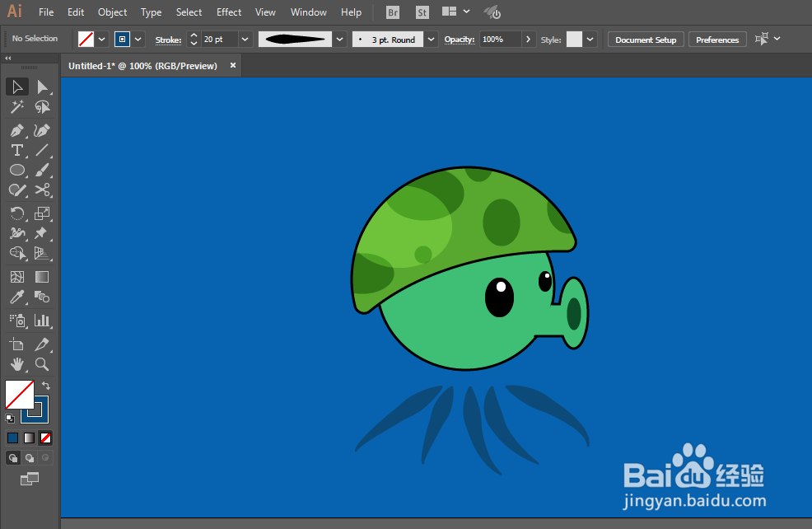The image size is (812, 529).
Task: Select the Symbol Sprayer tool
Action: click(x=17, y=321)
